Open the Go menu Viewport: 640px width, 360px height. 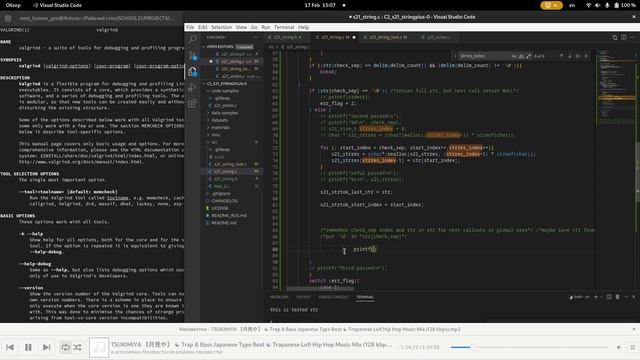click(x=254, y=27)
